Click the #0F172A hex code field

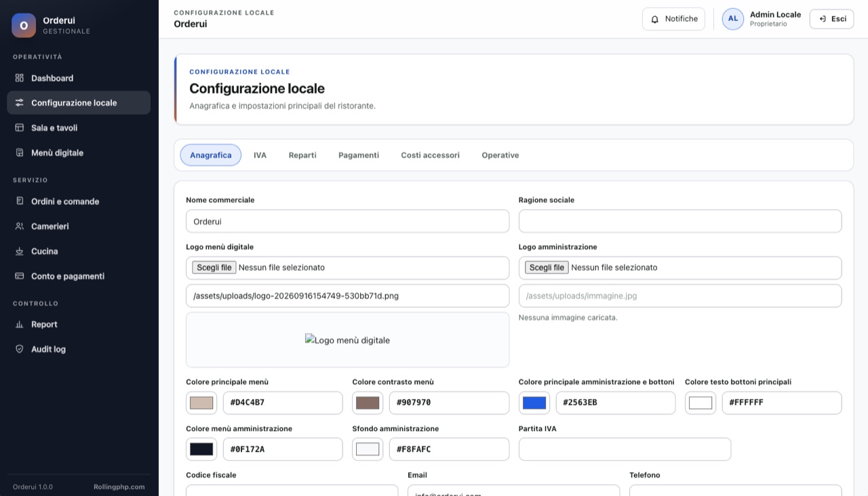[x=283, y=449]
